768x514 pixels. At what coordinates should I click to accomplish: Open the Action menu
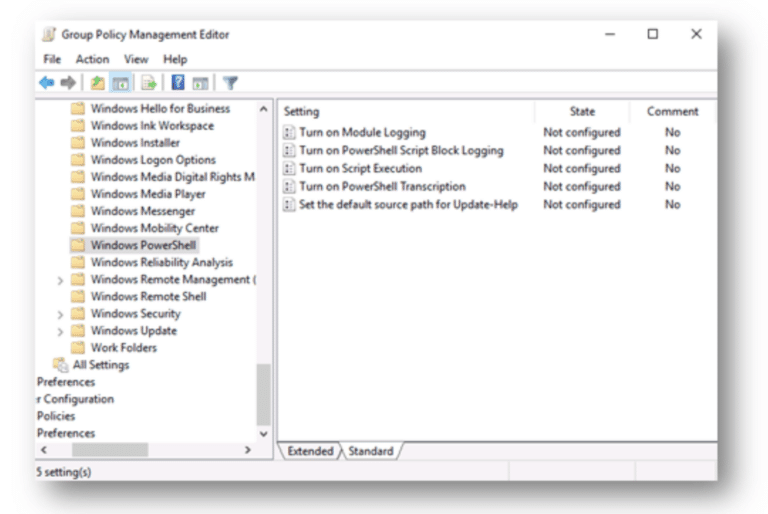tap(92, 60)
